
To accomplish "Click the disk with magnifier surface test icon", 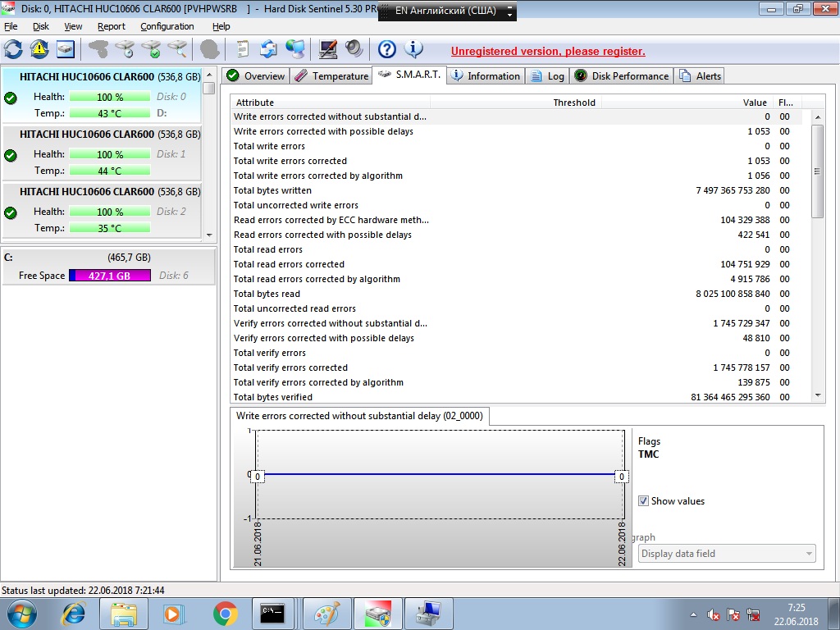I will [177, 50].
